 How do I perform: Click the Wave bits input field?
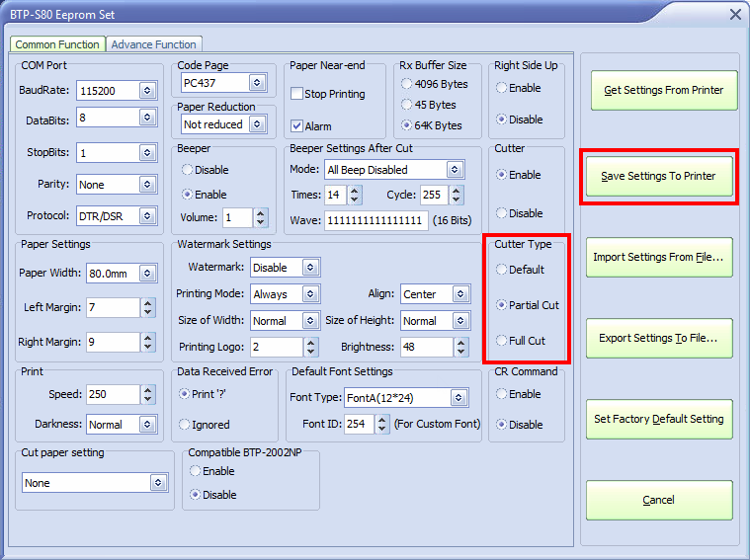coord(375,220)
